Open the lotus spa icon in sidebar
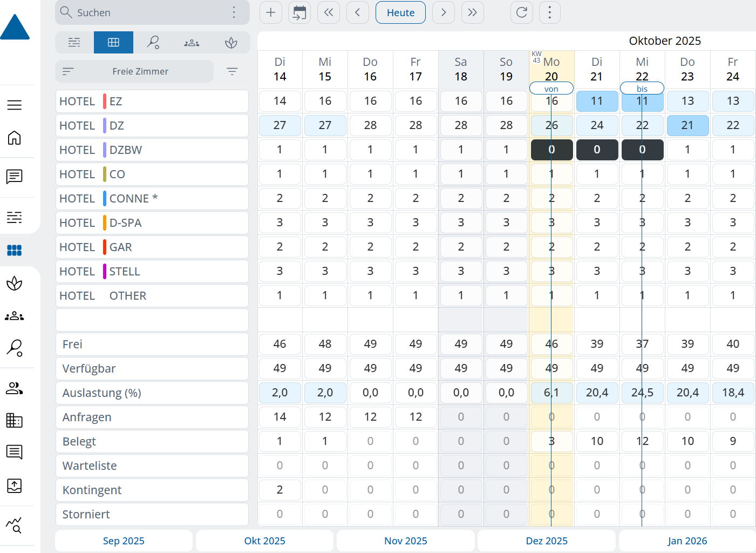Screen dimensions: 756x553 coord(15,283)
